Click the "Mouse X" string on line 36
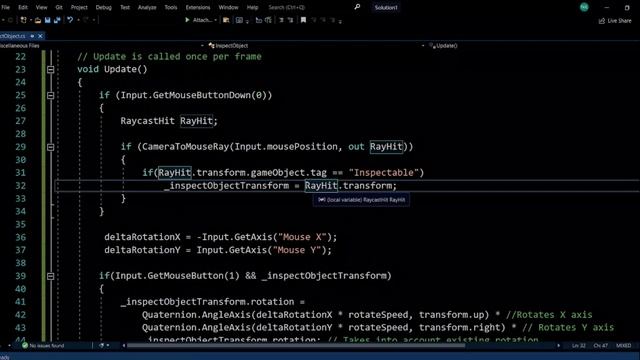The image size is (640, 360). pos(302,237)
